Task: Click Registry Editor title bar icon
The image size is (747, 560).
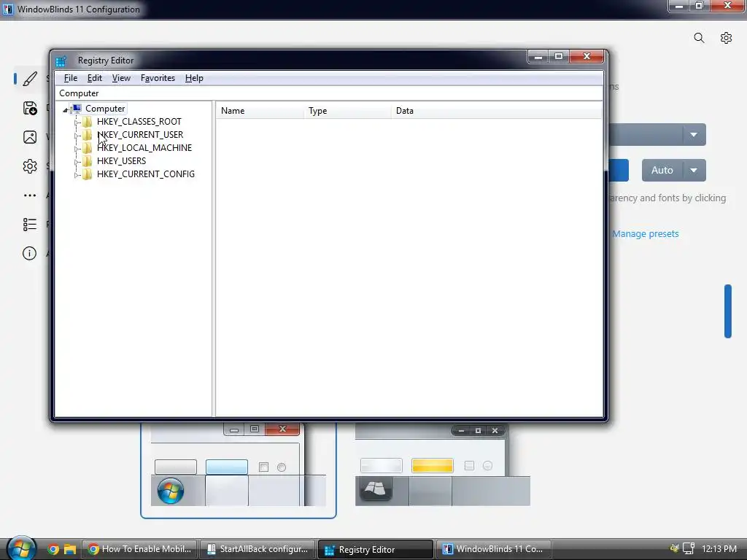Action: coord(61,61)
